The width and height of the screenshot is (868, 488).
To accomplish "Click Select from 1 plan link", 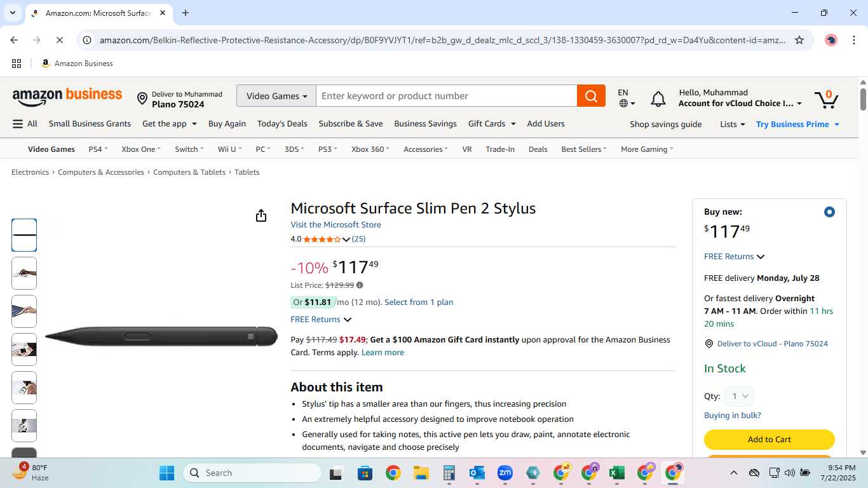I will pos(419,302).
